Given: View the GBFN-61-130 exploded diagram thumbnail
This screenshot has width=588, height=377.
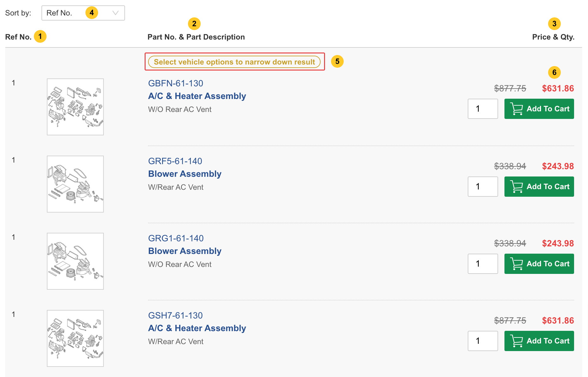Looking at the screenshot, I should coord(75,107).
